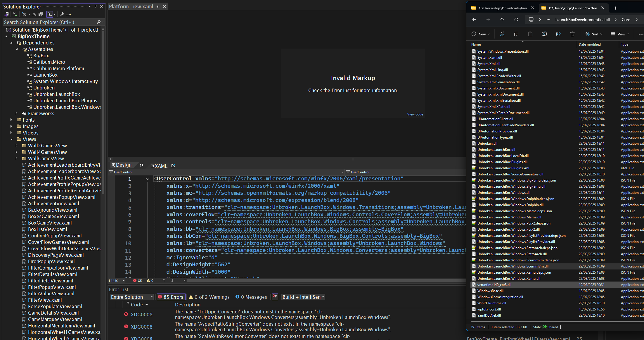
Task: Cut selected file in File Explorer
Action: 502,34
